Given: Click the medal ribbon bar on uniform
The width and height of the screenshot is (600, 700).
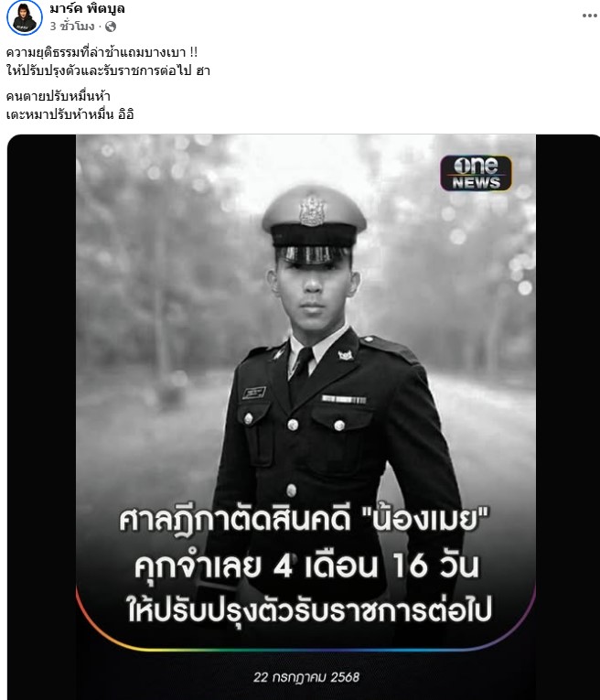Looking at the screenshot, I should coord(344,399).
